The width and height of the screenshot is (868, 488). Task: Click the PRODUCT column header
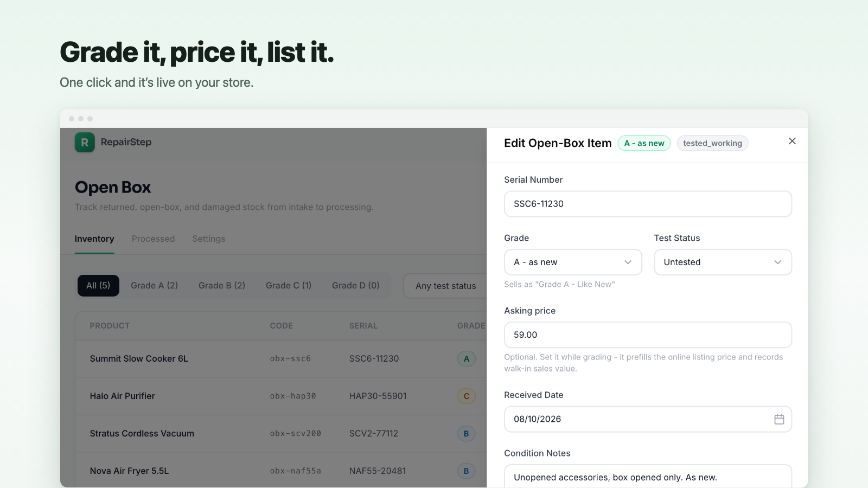click(x=110, y=326)
